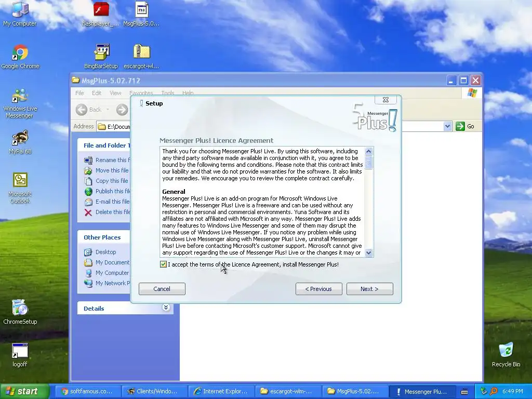Viewport: 532px width, 399px height.
Task: Click the Delete this file link
Action: tap(113, 212)
